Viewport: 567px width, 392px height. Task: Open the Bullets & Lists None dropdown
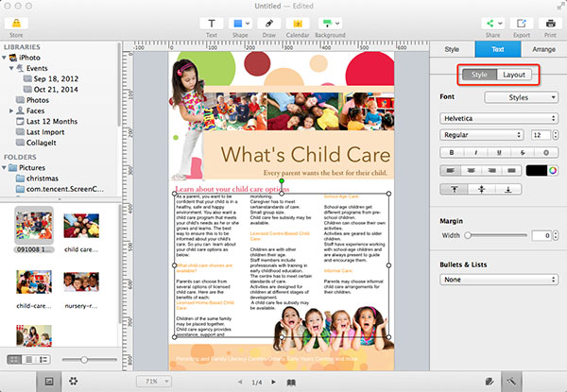499,280
